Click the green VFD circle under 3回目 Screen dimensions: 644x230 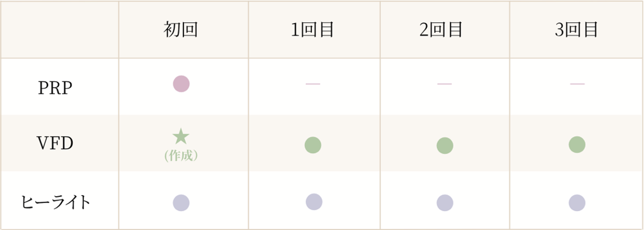(x=577, y=144)
